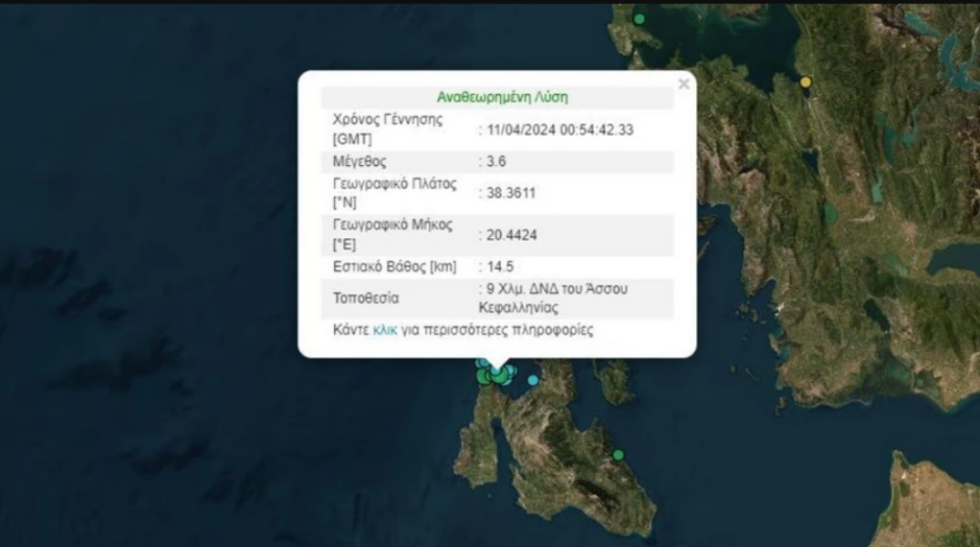Close the earthquake info popup
980x547 pixels.
[x=683, y=85]
